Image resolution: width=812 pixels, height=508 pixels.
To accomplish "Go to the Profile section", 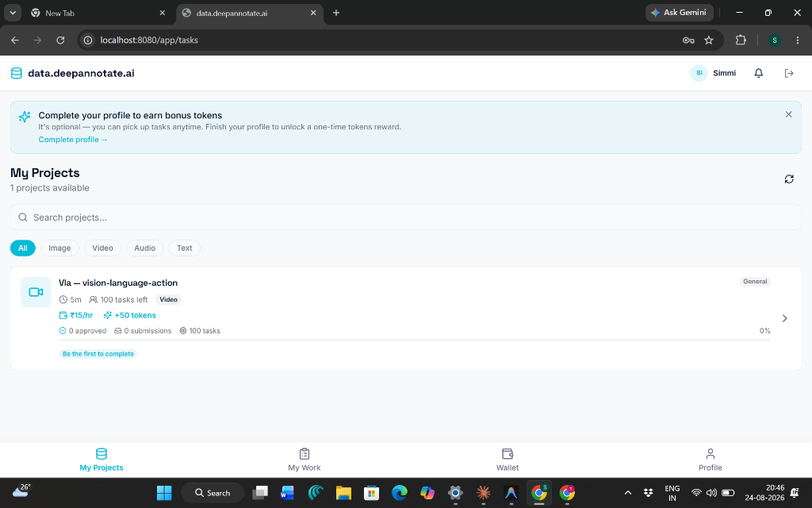I will click(710, 460).
